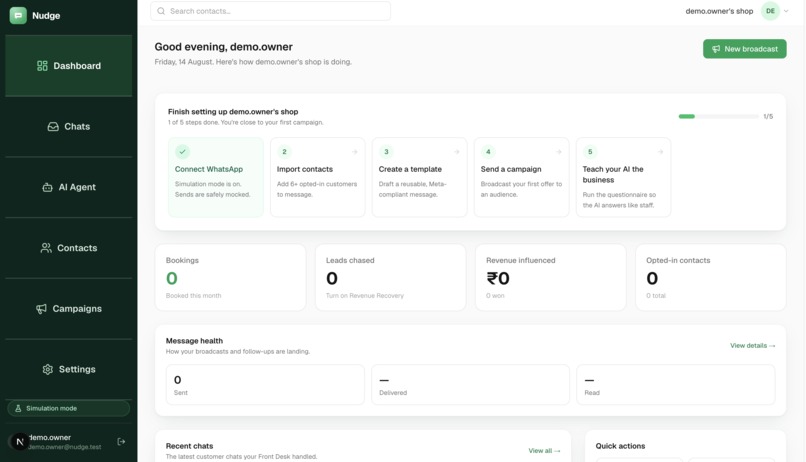806x462 pixels.
Task: Click the demo.owner's shop name in the header
Action: click(719, 11)
